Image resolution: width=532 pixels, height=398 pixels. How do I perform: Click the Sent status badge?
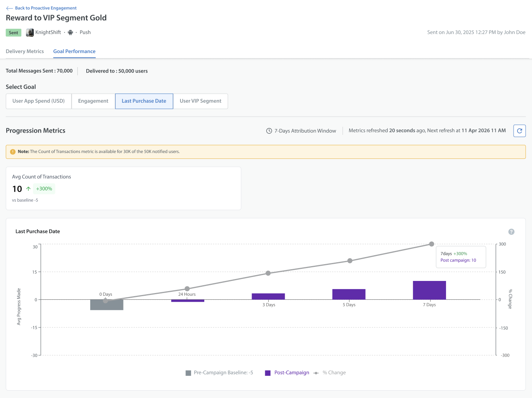[x=14, y=33]
